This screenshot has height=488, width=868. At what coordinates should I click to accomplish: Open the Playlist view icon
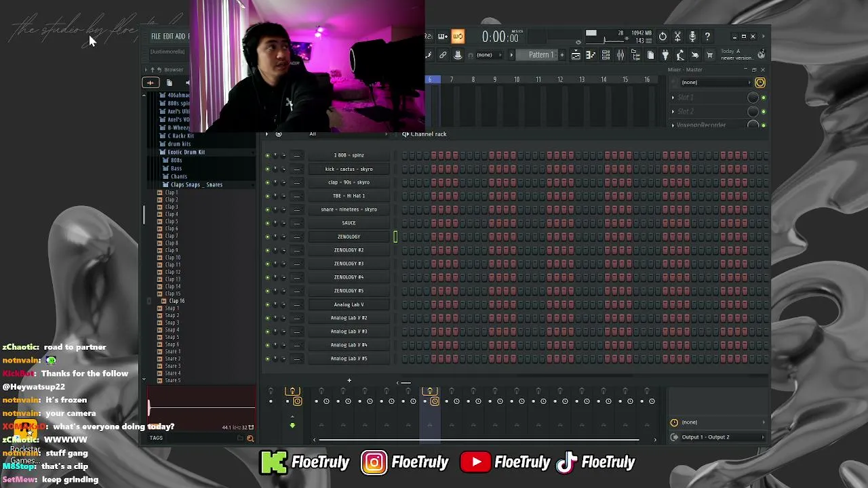point(576,55)
